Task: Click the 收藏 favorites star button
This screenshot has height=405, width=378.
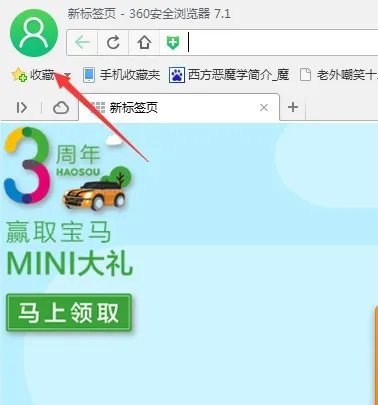Action: click(32, 75)
